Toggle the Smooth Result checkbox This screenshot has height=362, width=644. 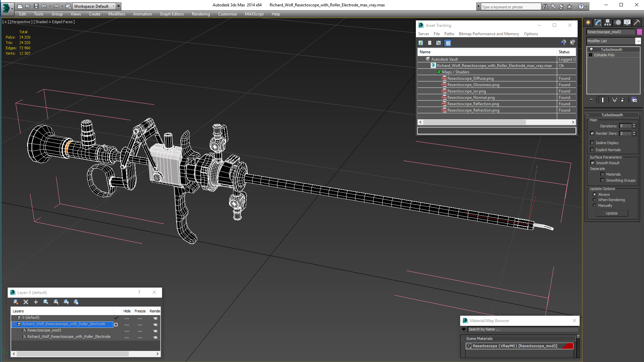(x=593, y=163)
